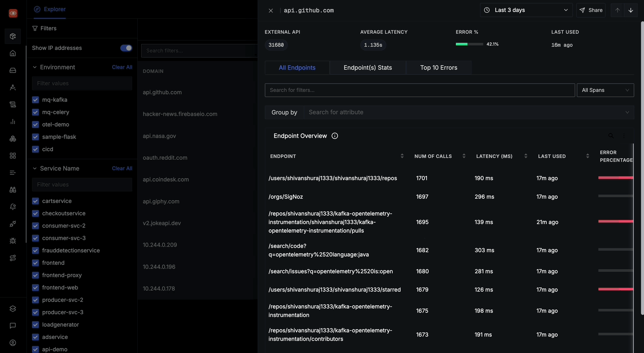The height and width of the screenshot is (353, 644).
Task: Click the down arrow navigation icon
Action: 630,10
